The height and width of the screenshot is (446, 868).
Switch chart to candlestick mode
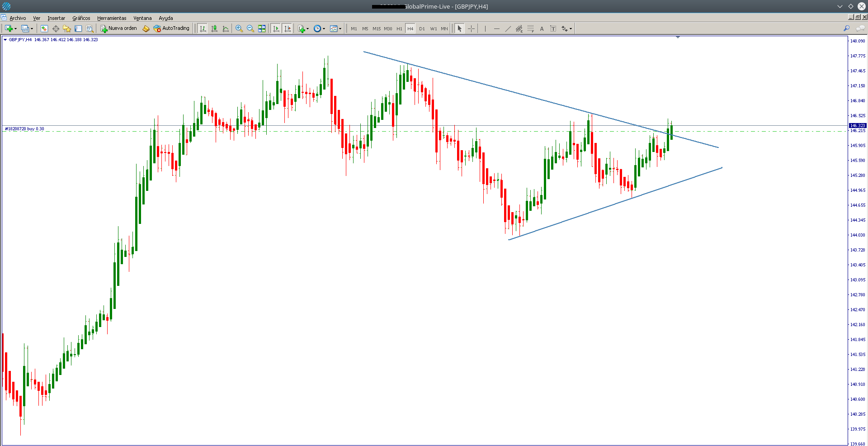(x=214, y=28)
